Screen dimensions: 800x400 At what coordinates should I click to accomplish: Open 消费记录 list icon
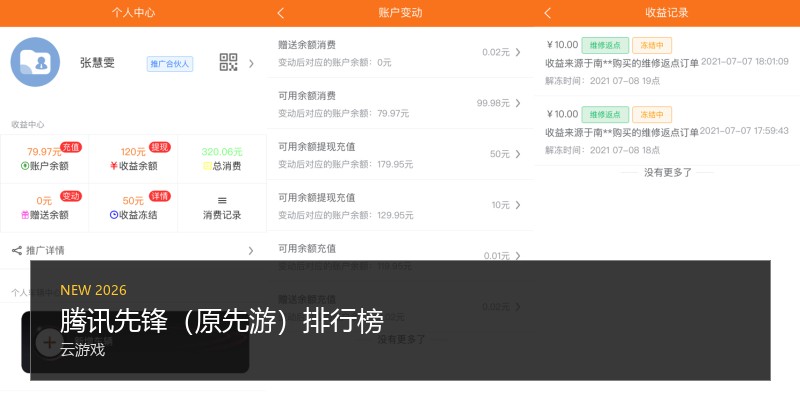click(x=222, y=201)
